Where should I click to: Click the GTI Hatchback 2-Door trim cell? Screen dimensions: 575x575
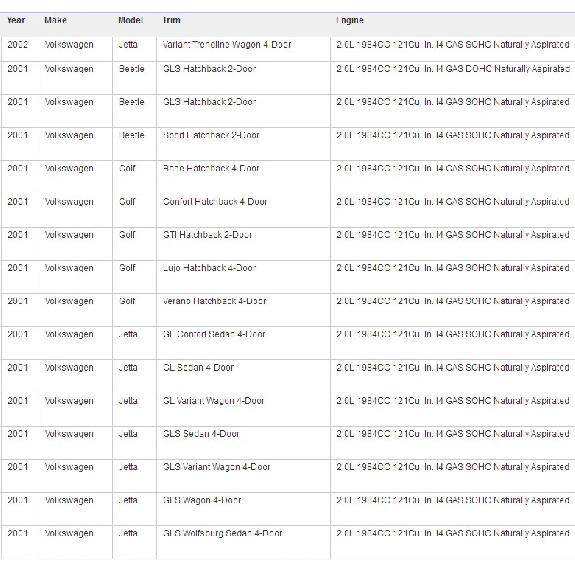pyautogui.click(x=208, y=235)
